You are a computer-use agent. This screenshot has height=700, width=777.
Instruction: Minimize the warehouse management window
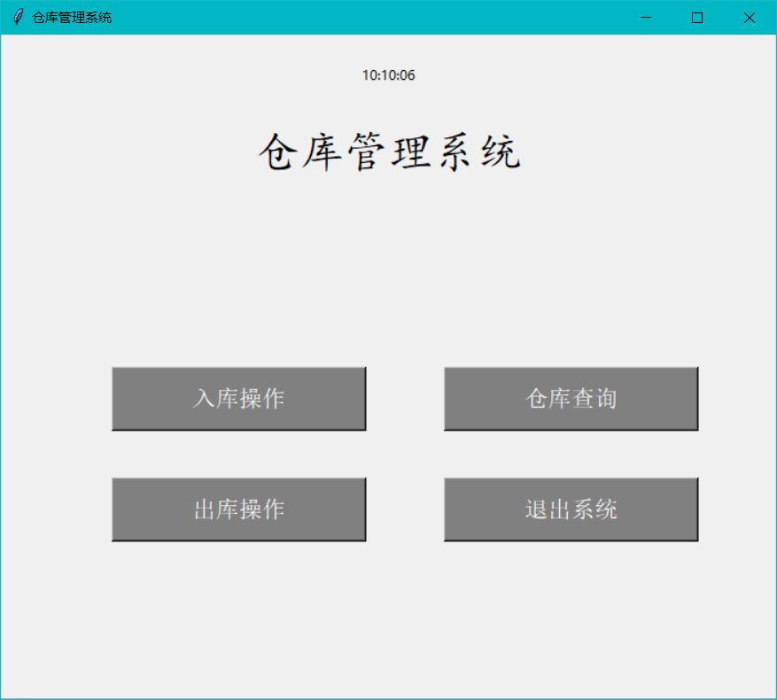tap(645, 17)
